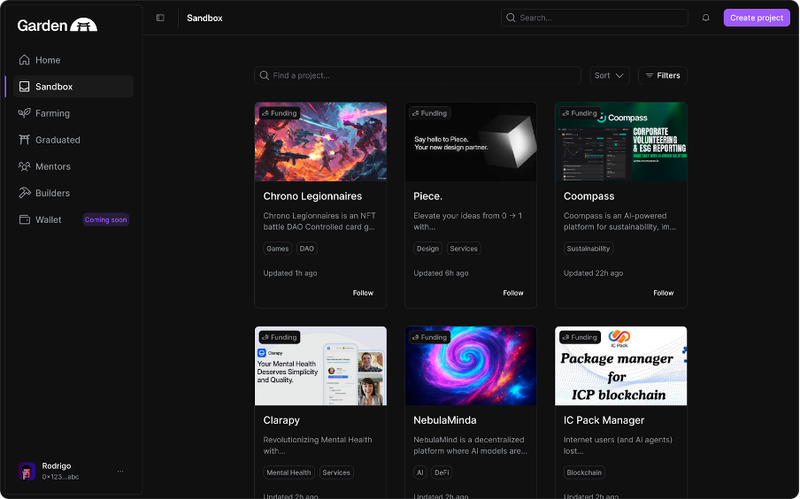Image resolution: width=800 pixels, height=499 pixels.
Task: Toggle the sidebar collapse icon
Action: click(x=160, y=18)
